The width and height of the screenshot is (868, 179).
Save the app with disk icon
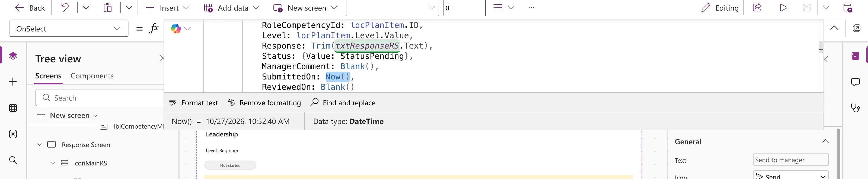(806, 8)
